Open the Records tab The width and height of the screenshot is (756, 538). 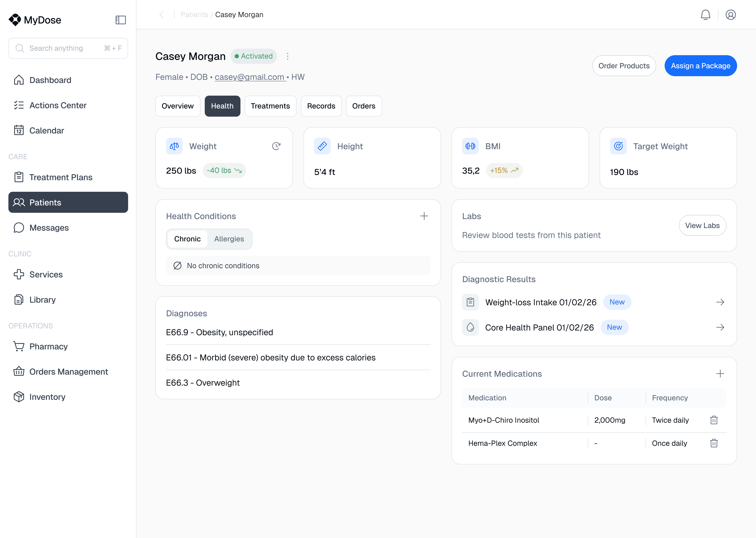pyautogui.click(x=321, y=106)
